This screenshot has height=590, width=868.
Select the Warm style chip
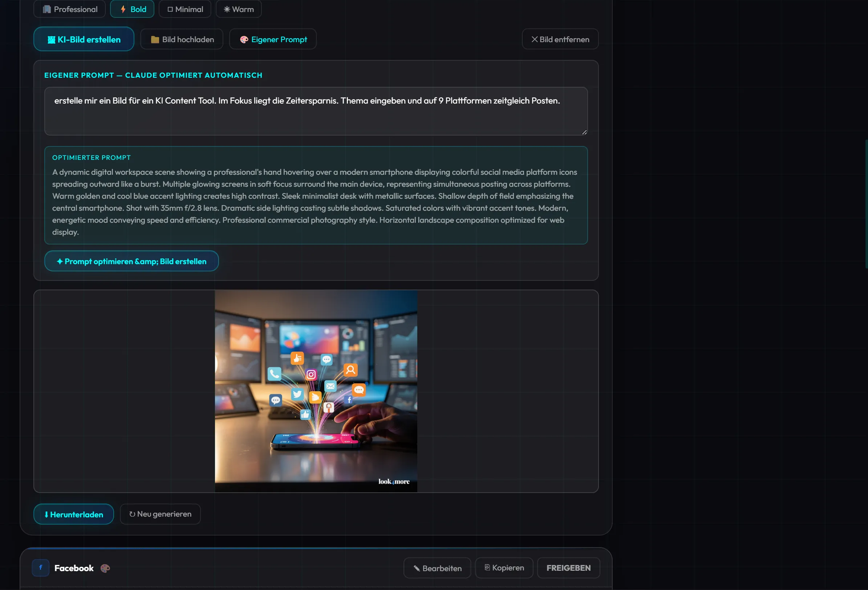click(239, 9)
